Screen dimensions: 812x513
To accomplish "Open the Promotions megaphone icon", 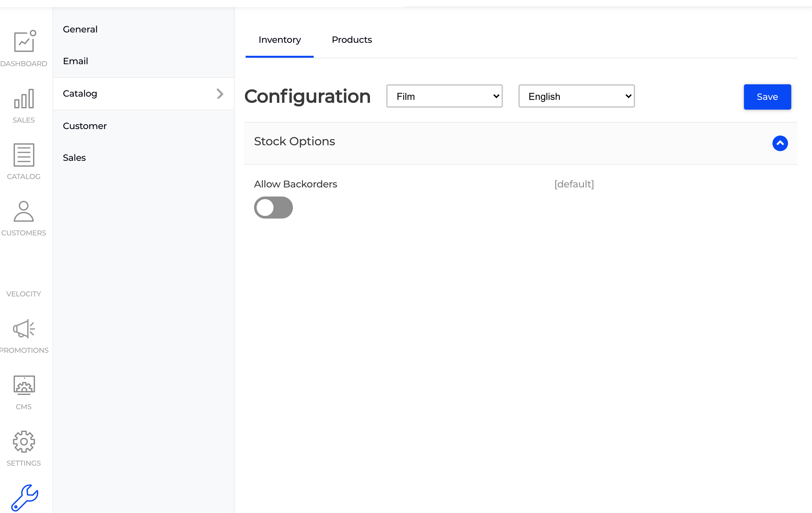I will click(24, 329).
